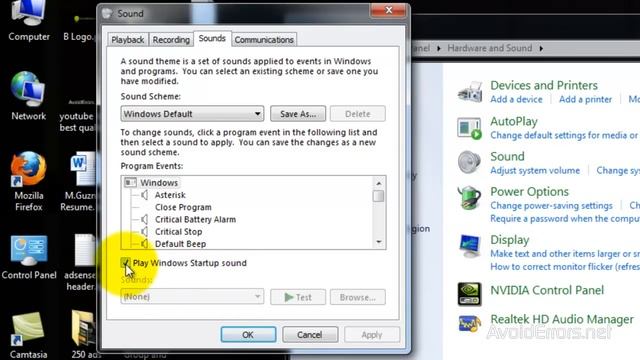The width and height of the screenshot is (640, 360).
Task: Click Hardware and Sound in the breadcrumb
Action: [489, 48]
